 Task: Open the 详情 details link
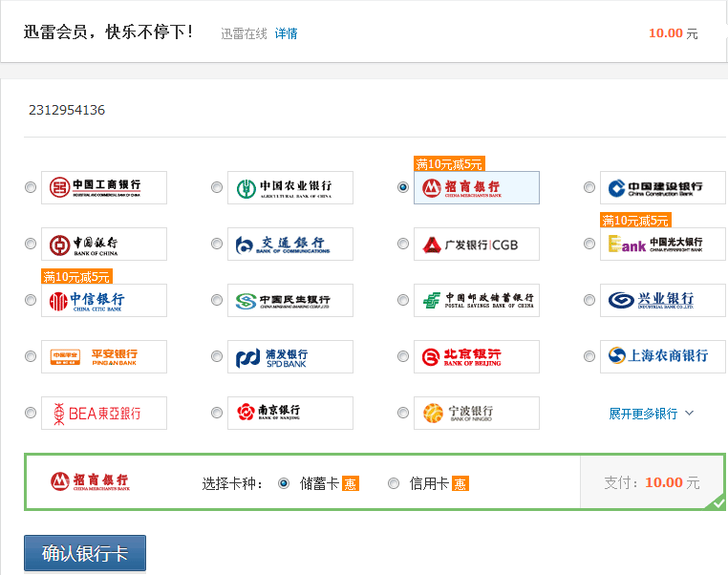click(287, 33)
